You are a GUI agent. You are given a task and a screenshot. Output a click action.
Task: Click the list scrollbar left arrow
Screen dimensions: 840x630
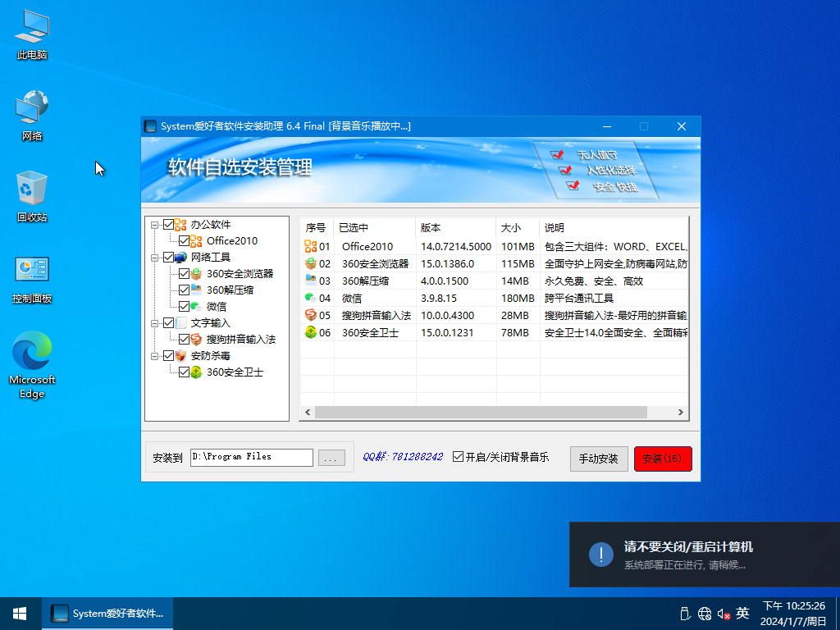308,412
